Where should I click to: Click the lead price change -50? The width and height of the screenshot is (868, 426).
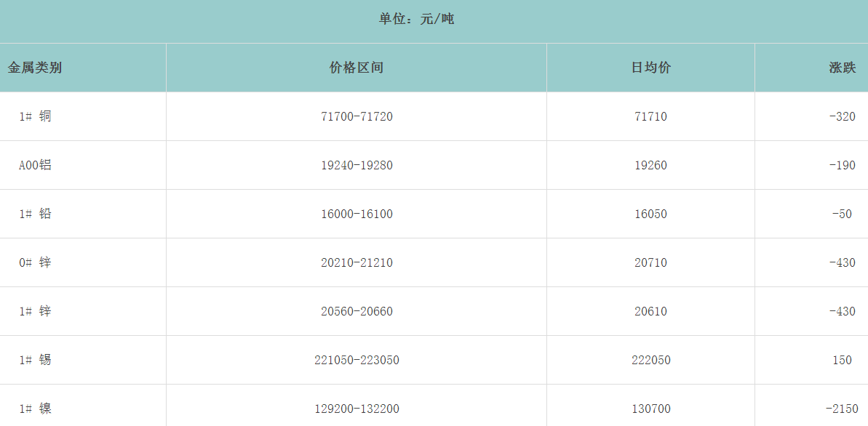842,214
